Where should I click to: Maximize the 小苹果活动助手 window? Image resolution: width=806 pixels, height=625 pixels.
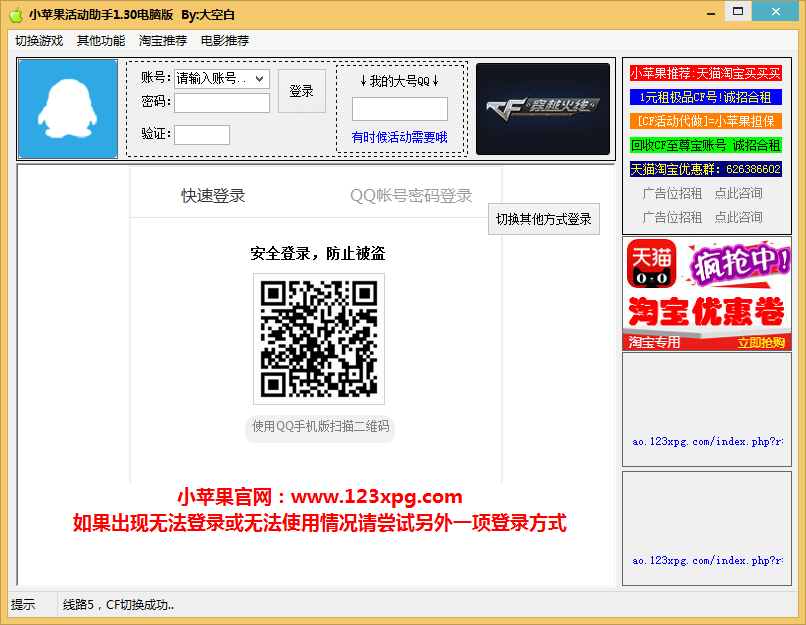pos(738,11)
